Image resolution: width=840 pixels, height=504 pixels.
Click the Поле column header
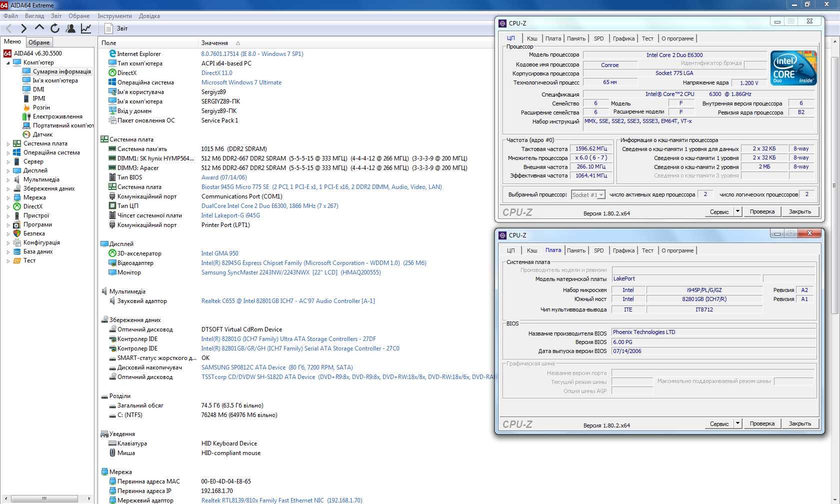pyautogui.click(x=108, y=43)
